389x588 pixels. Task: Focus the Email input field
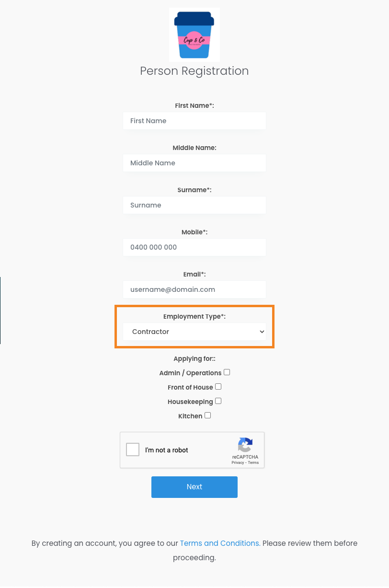[x=194, y=289]
